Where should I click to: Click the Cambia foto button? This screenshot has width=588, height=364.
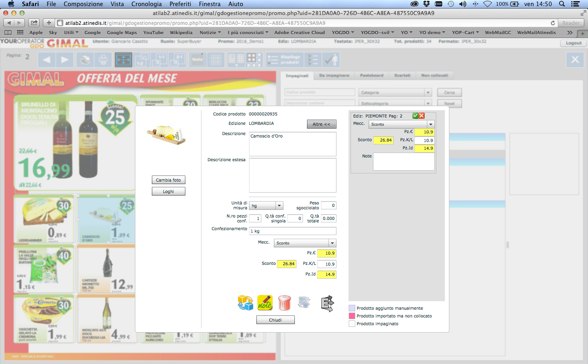168,180
